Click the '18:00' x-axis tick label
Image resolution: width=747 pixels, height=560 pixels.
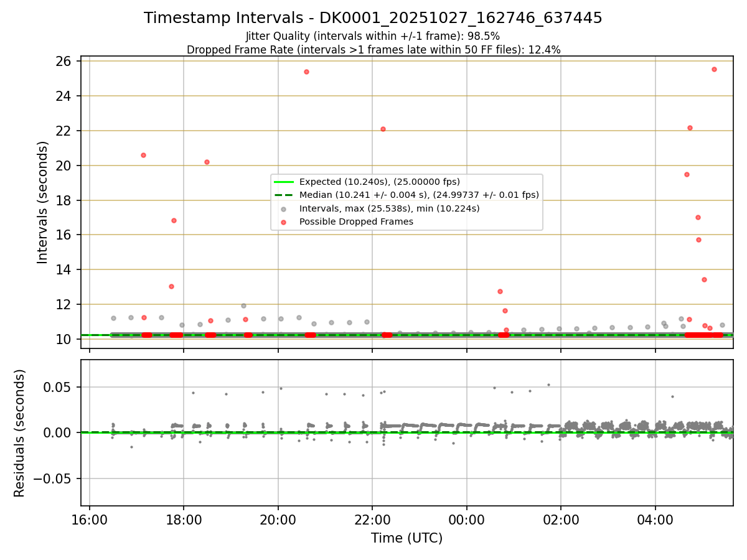[x=184, y=520]
